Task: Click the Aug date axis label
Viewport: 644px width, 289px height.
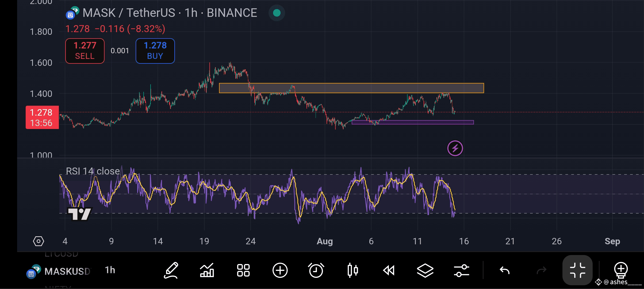Action: pyautogui.click(x=325, y=241)
